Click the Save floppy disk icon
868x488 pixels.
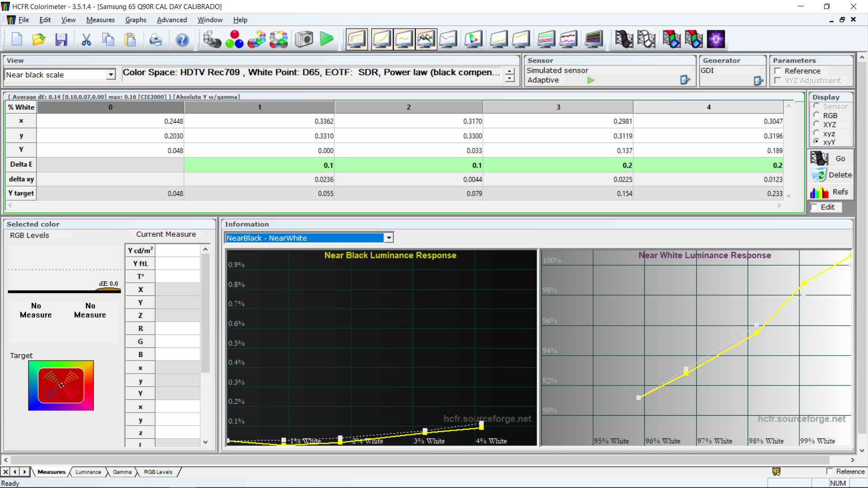pos(61,40)
